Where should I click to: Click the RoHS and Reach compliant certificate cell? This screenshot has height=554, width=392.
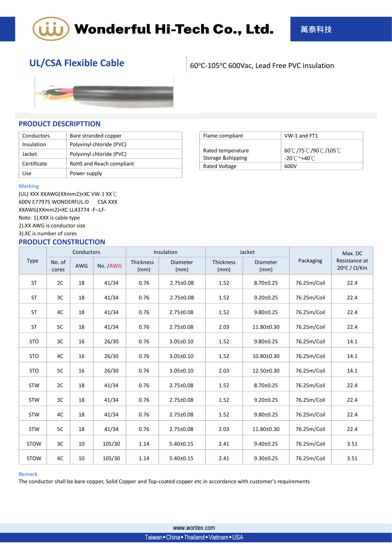pyautogui.click(x=102, y=164)
